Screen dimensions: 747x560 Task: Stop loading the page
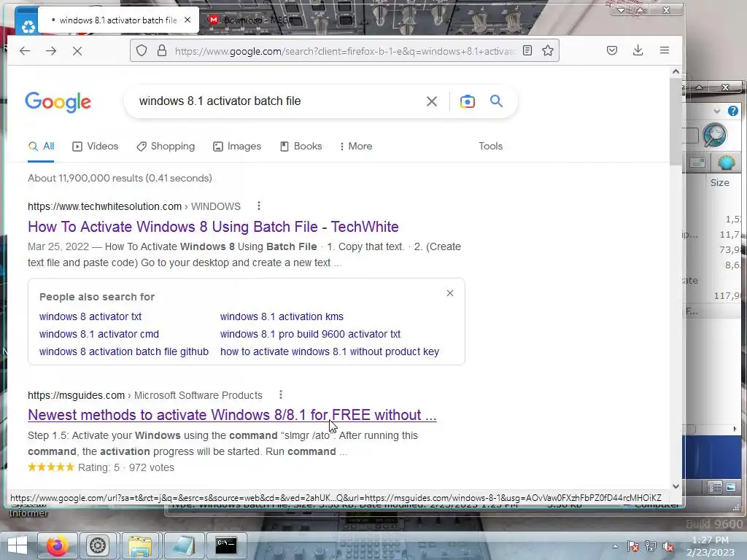coord(77,50)
